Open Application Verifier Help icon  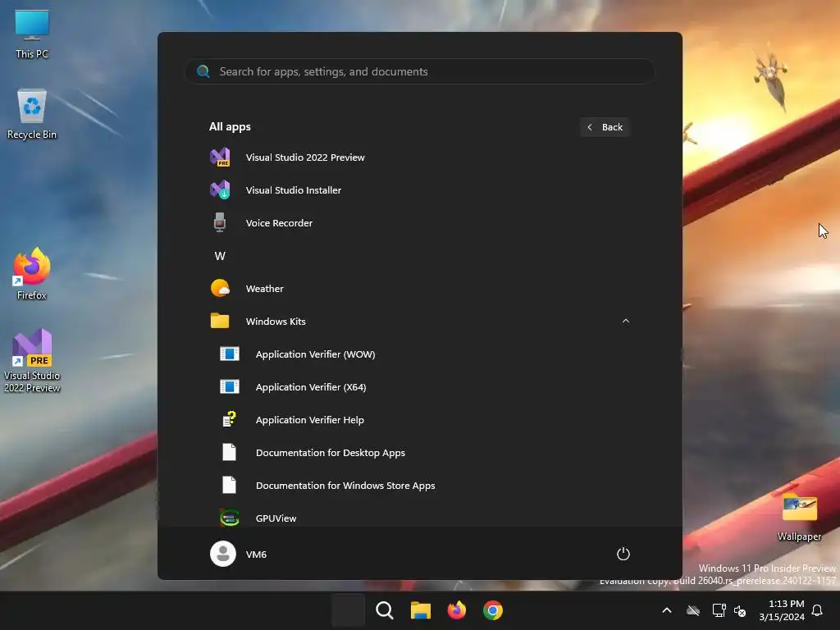click(x=230, y=419)
